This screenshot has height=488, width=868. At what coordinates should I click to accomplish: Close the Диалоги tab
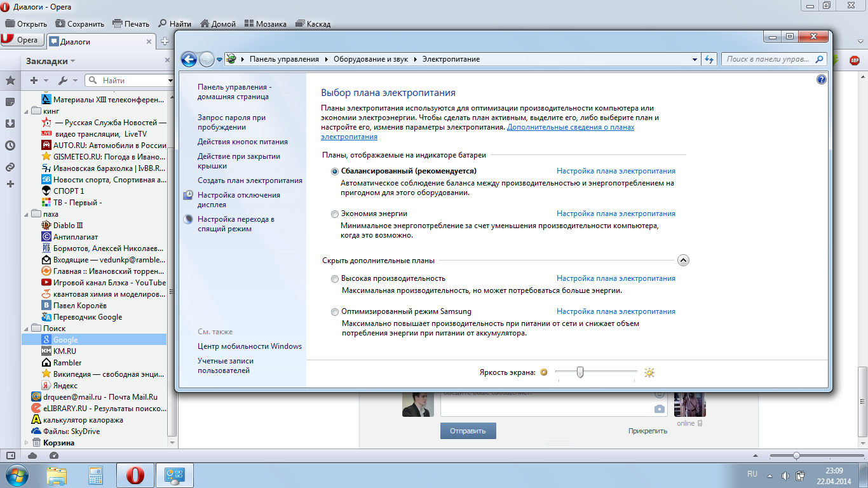pos(149,42)
